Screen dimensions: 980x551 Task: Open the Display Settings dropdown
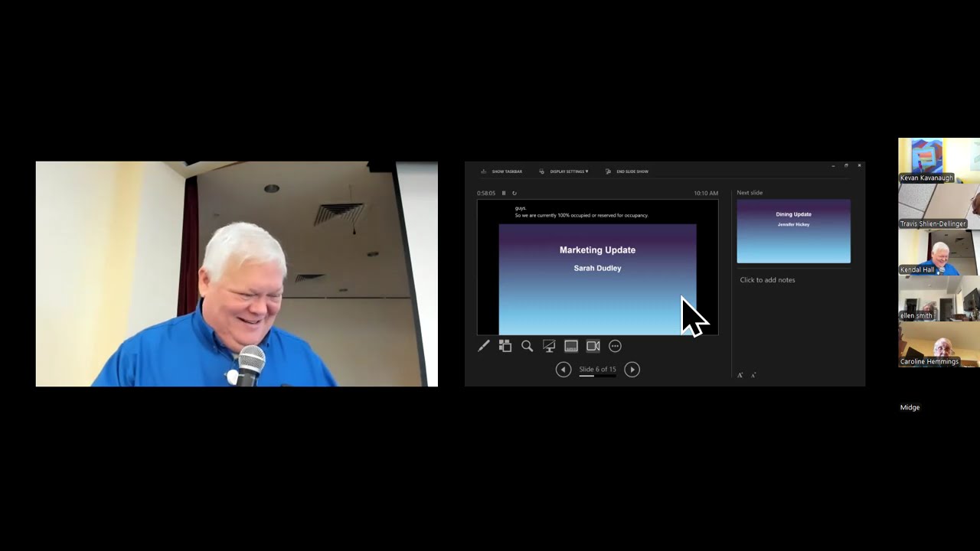click(563, 171)
